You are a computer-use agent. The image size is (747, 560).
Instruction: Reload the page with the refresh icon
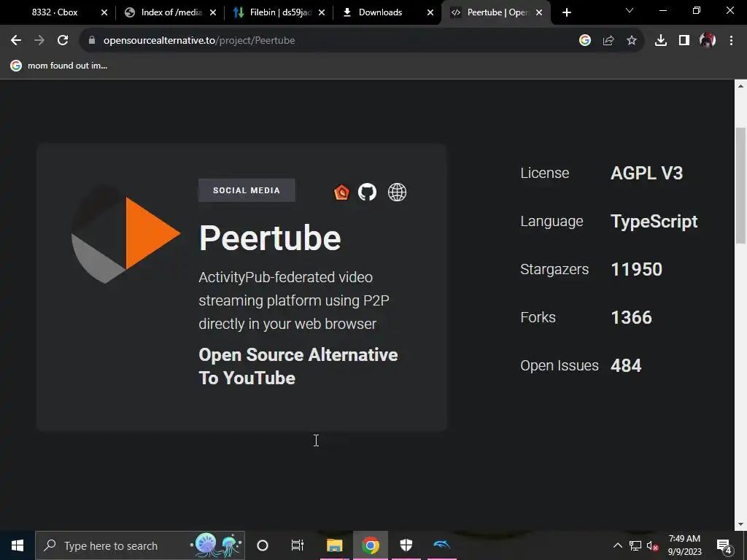click(x=63, y=41)
